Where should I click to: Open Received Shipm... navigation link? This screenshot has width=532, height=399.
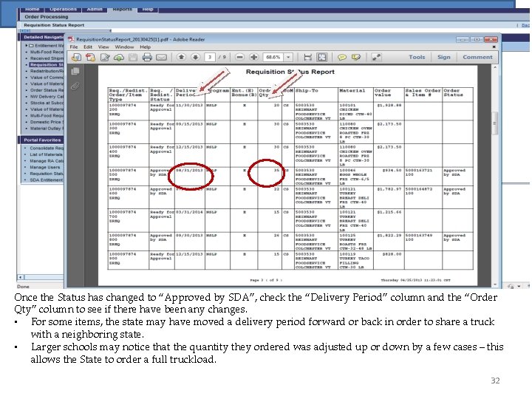(x=47, y=58)
